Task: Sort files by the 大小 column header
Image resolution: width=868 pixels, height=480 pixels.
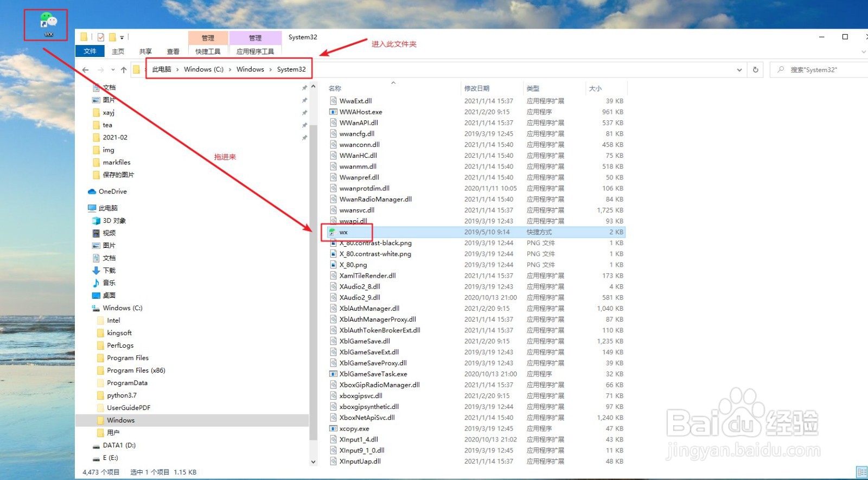Action: point(606,88)
